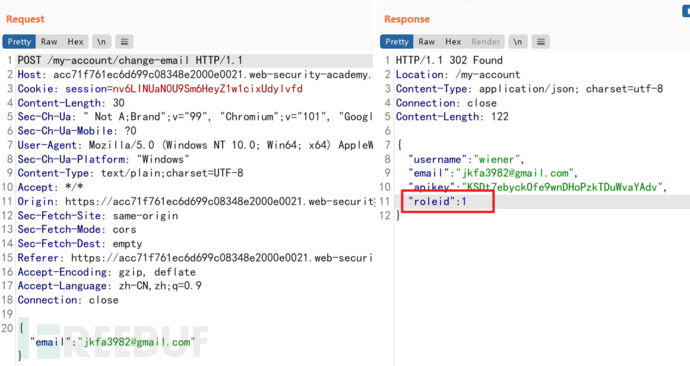Select the Request Pretty tab
The image size is (690, 366).
coord(19,42)
